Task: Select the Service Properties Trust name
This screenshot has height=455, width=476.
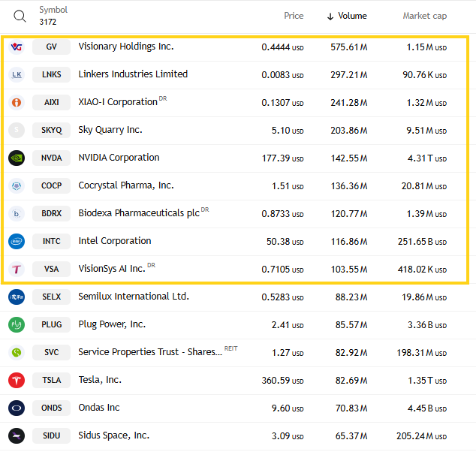Action: pos(150,352)
